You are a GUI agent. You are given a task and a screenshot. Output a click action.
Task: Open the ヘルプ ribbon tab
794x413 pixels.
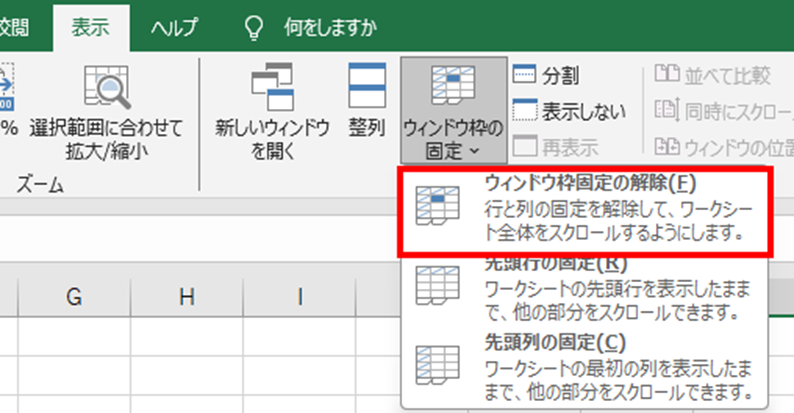[173, 27]
